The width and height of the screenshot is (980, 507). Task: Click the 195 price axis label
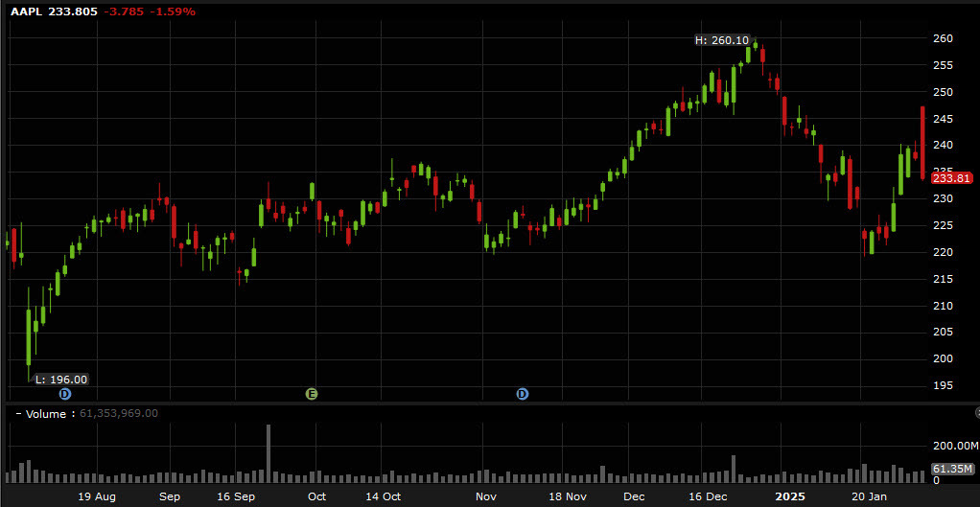[x=944, y=385]
